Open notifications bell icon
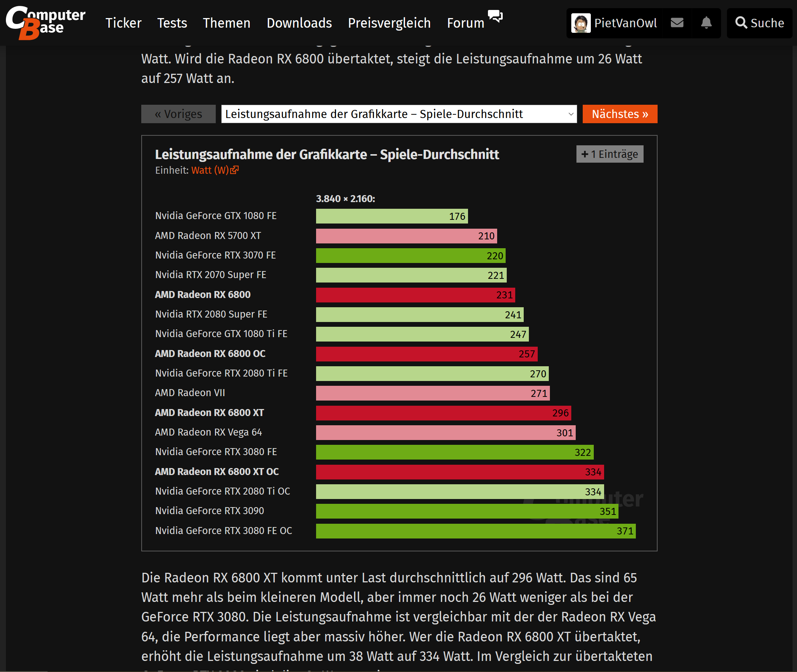Image resolution: width=797 pixels, height=672 pixels. point(706,23)
